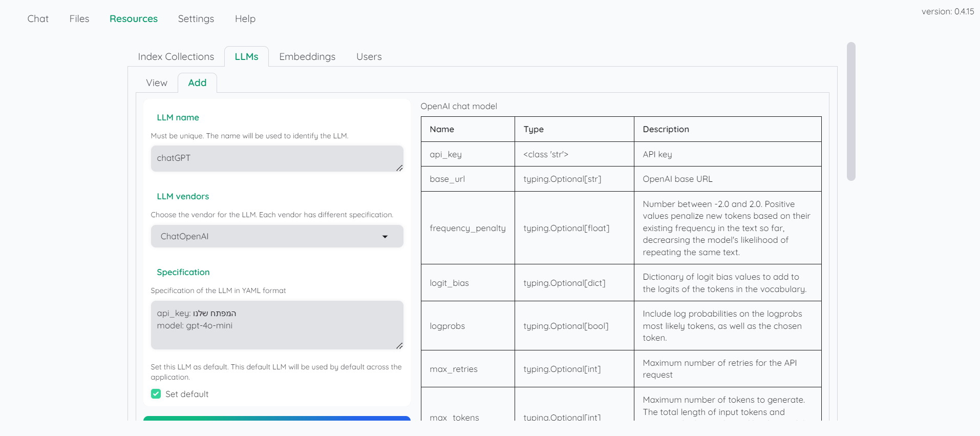Click the OpenAI base URL description
This screenshot has width=980, height=436.
click(x=728, y=179)
